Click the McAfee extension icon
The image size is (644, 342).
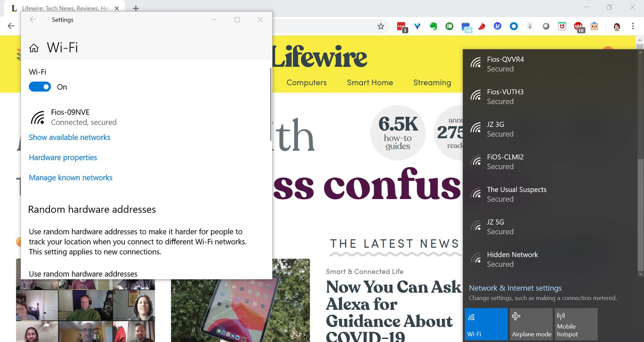tap(562, 26)
